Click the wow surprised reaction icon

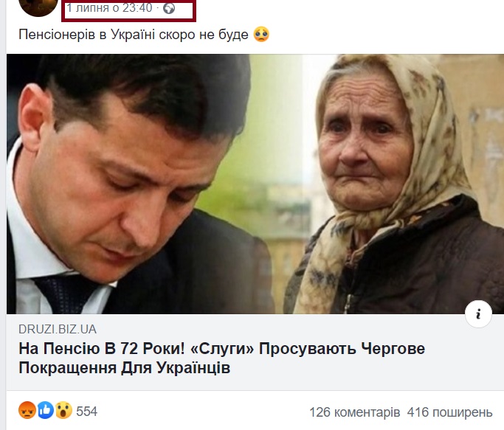click(x=63, y=410)
